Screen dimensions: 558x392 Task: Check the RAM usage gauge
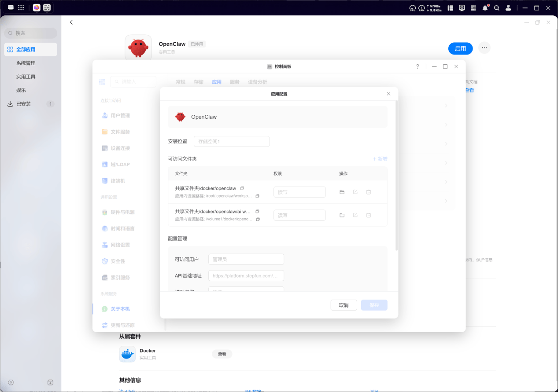[421, 8]
